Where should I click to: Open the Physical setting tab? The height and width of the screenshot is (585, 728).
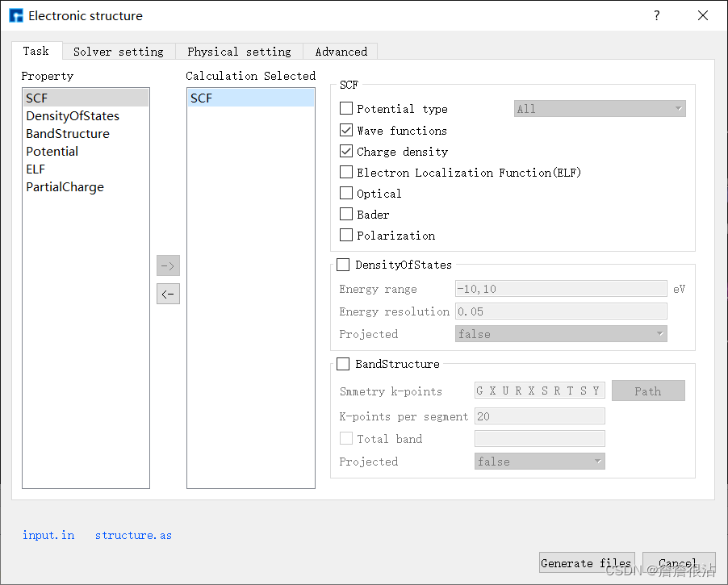239,52
